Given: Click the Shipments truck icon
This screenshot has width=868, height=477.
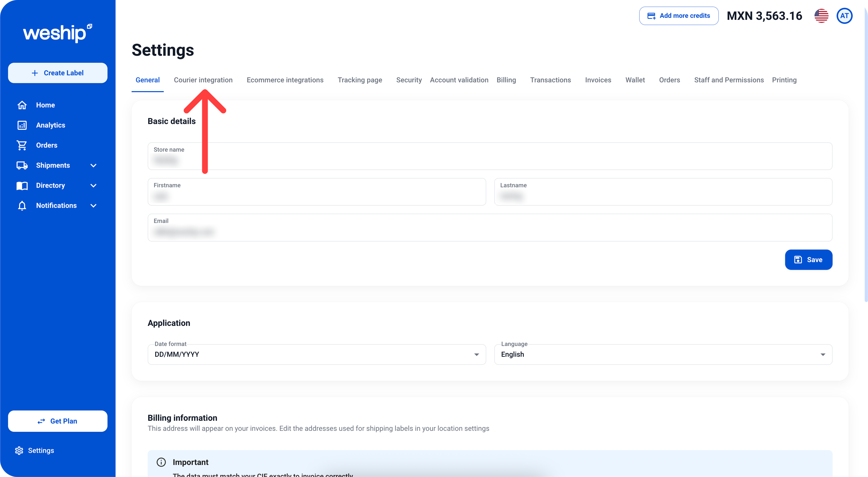Looking at the screenshot, I should coord(22,165).
